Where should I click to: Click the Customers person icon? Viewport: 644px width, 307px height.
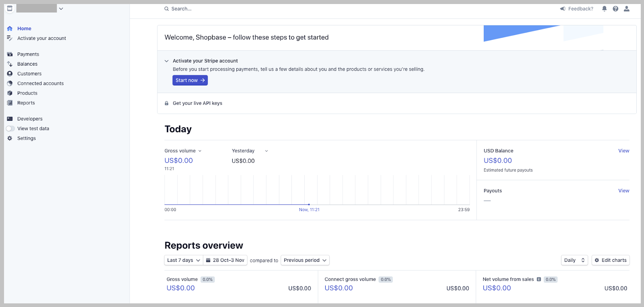click(10, 74)
